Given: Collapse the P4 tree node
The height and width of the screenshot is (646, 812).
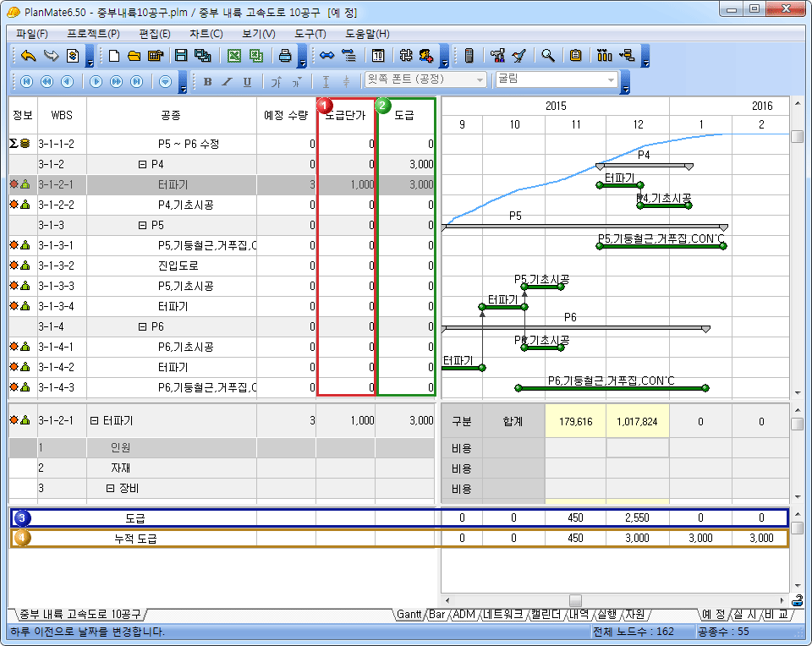Looking at the screenshot, I should coord(142,165).
